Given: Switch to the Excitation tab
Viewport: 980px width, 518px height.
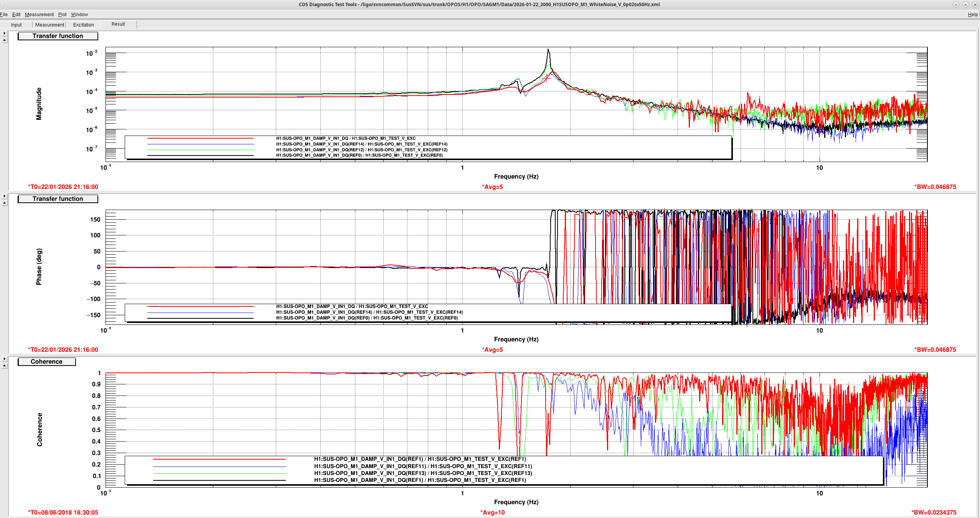Looking at the screenshot, I should (x=83, y=25).
